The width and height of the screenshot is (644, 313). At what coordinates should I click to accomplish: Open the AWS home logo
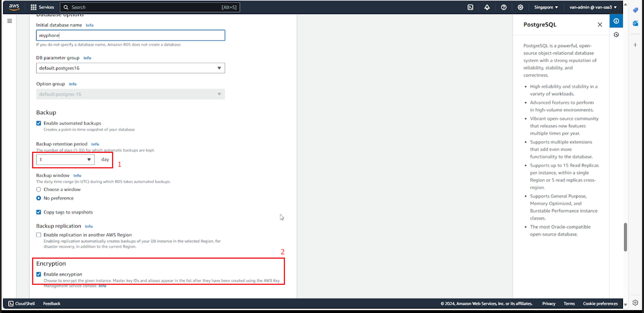14,7
